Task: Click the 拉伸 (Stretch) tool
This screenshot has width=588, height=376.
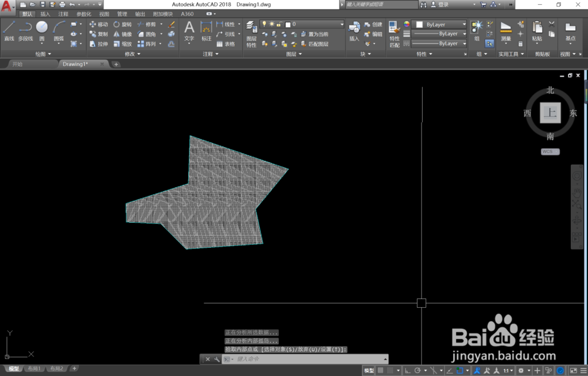Action: (99, 44)
